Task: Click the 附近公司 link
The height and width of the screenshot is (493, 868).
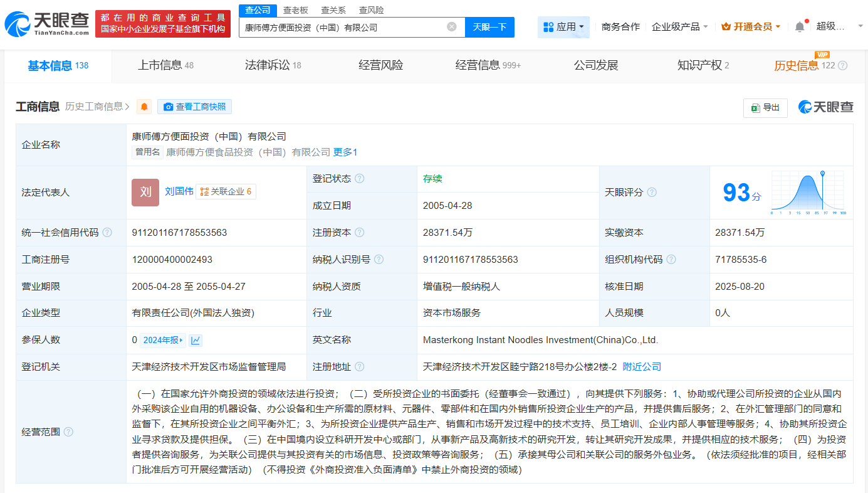Action: coord(641,366)
